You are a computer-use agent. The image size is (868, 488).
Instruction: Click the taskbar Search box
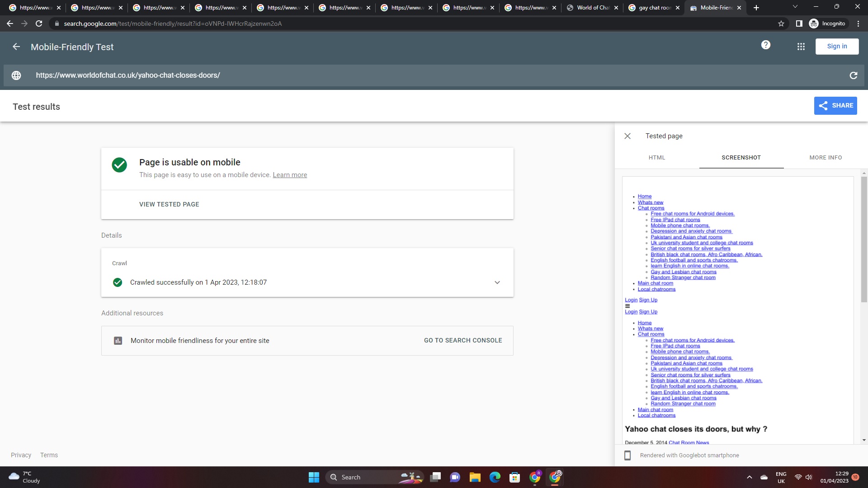pos(374,477)
